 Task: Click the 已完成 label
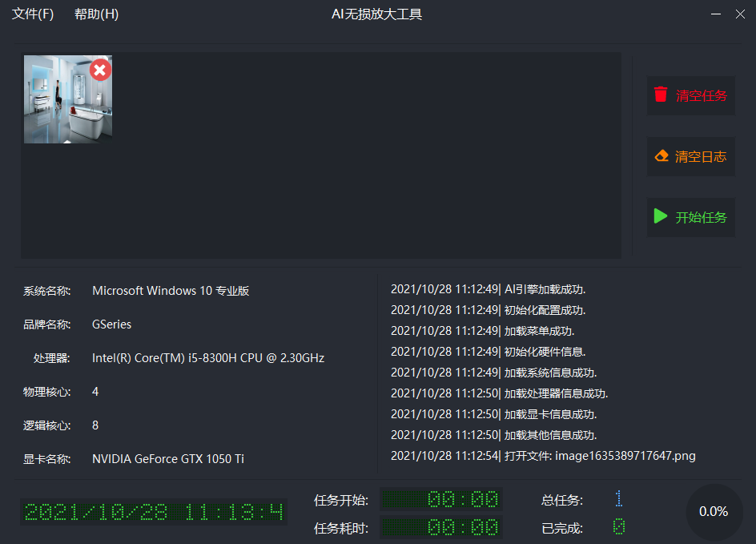[562, 529]
